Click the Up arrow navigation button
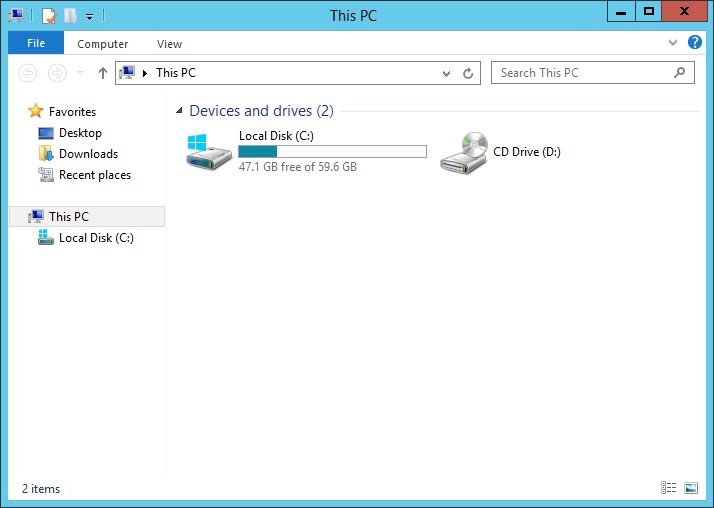 [x=103, y=73]
